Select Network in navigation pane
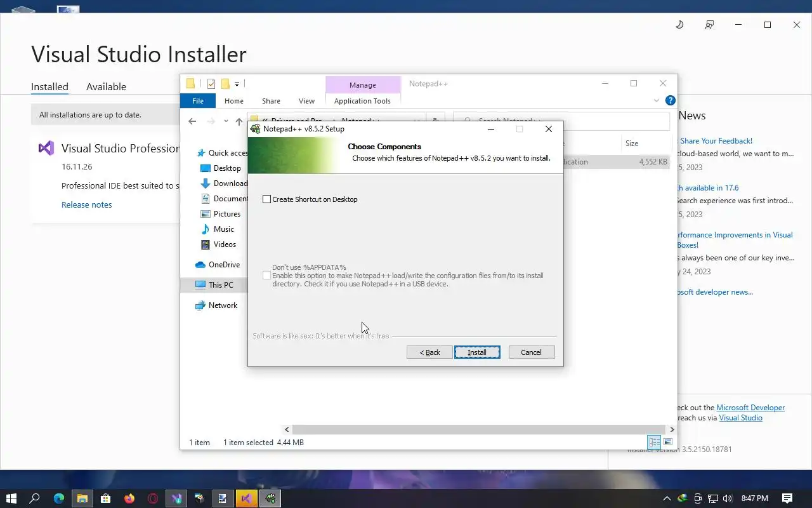This screenshot has width=812, height=508. 216,305
